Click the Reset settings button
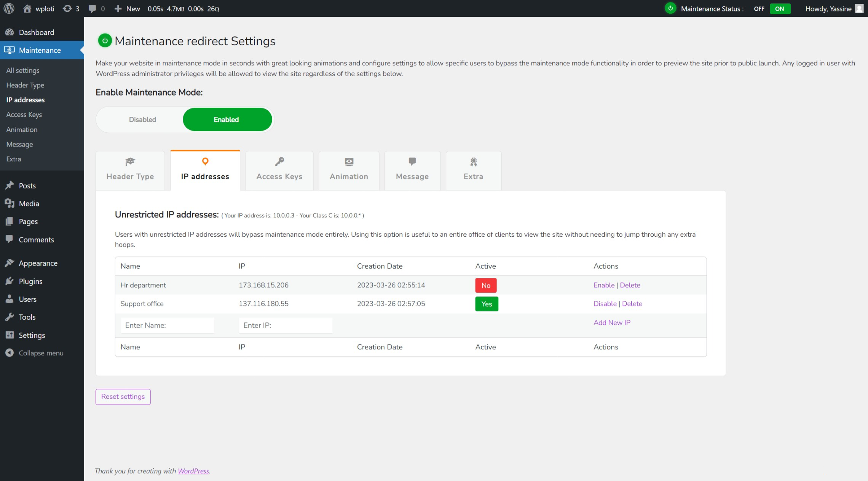This screenshot has width=868, height=481. click(x=123, y=396)
